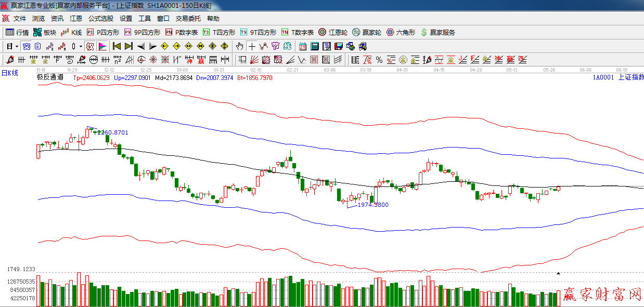This screenshot has width=644, height=307.
Task: Expand the 日 period dropdown arrow
Action: [17, 46]
